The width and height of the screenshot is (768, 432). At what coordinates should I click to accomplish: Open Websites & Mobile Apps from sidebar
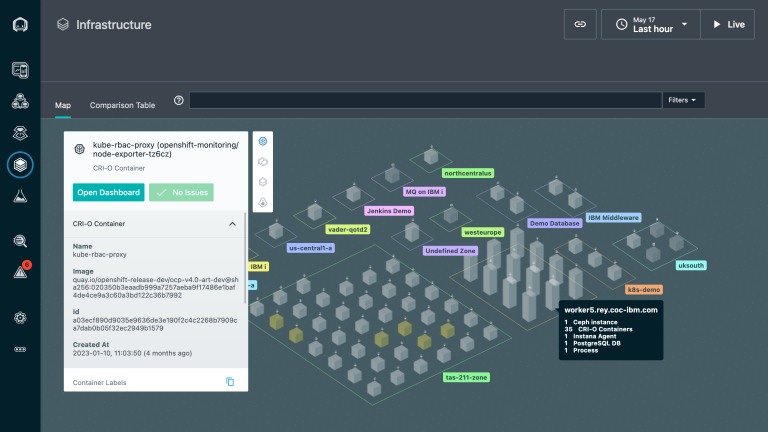coord(20,70)
